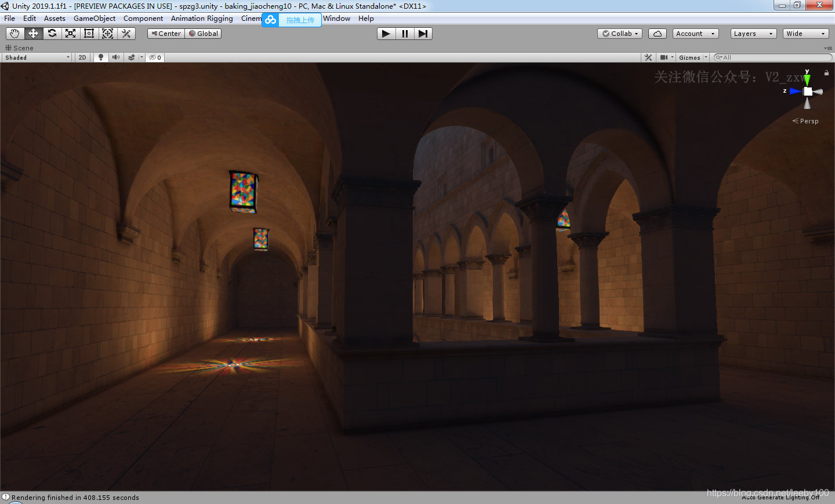Select the Rotate tool
Screen dimensions: 835x504
pyautogui.click(x=52, y=34)
